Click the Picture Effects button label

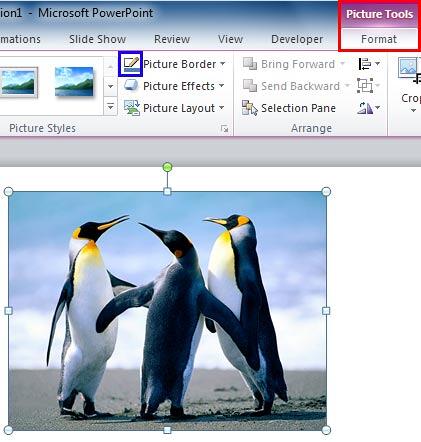[179, 86]
